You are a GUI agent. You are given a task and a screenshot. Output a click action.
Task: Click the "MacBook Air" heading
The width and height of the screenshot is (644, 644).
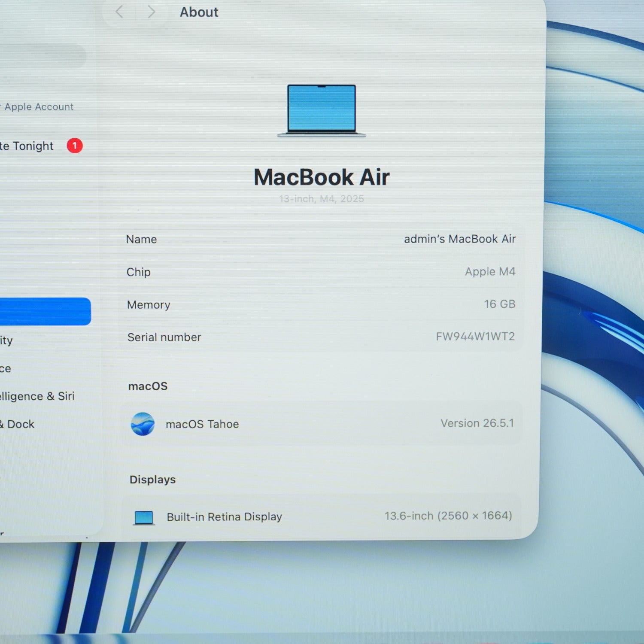[322, 177]
